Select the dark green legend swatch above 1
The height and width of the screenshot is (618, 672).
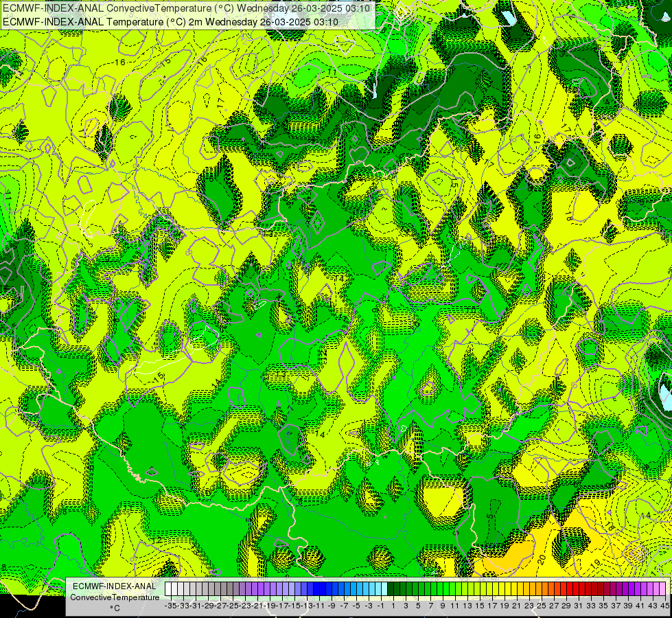pyautogui.click(x=391, y=589)
